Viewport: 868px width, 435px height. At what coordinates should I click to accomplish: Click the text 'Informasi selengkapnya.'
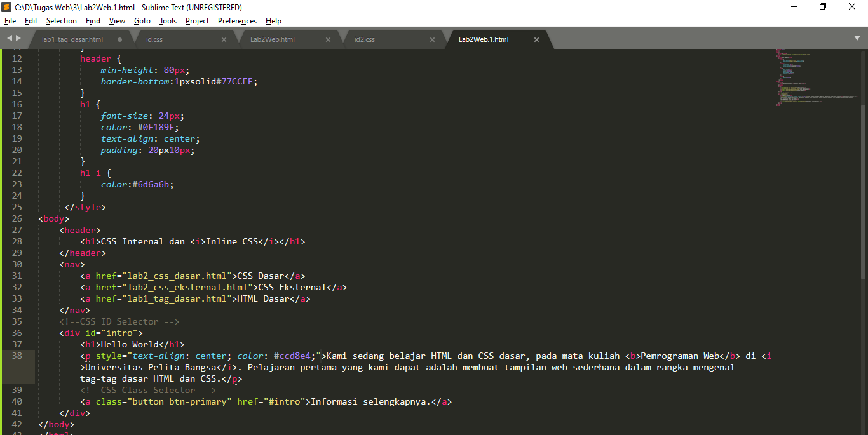point(370,401)
